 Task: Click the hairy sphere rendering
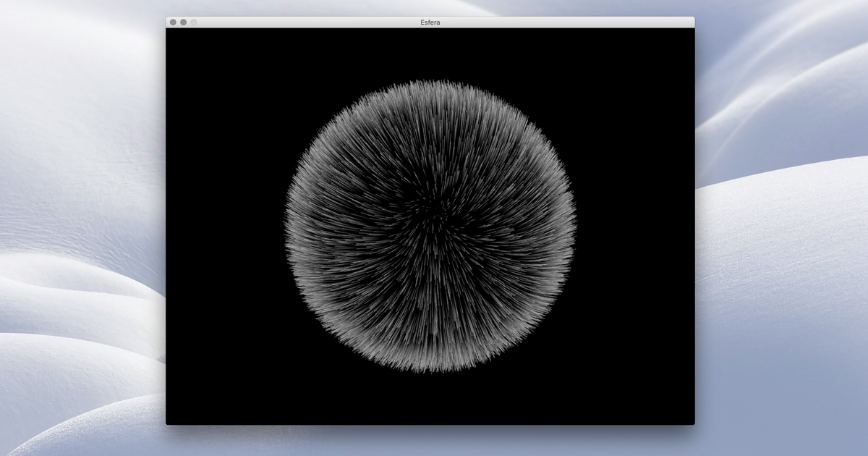pyautogui.click(x=430, y=226)
